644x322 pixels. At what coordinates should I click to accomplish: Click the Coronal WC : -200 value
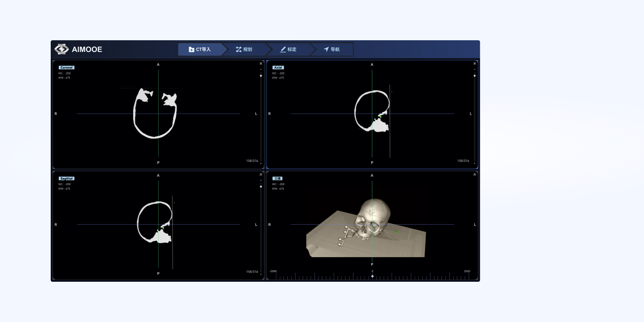point(64,73)
